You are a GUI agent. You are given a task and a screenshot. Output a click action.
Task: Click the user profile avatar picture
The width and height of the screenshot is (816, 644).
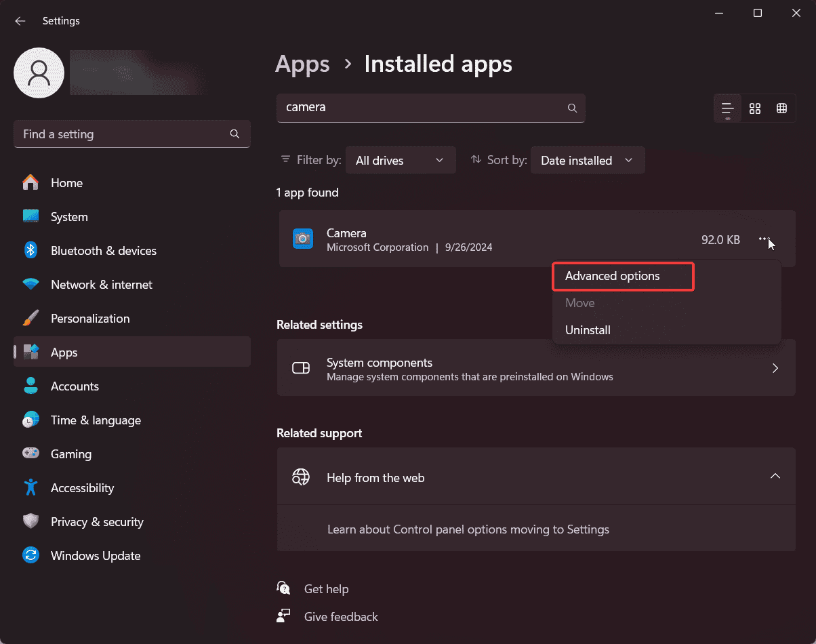point(39,73)
